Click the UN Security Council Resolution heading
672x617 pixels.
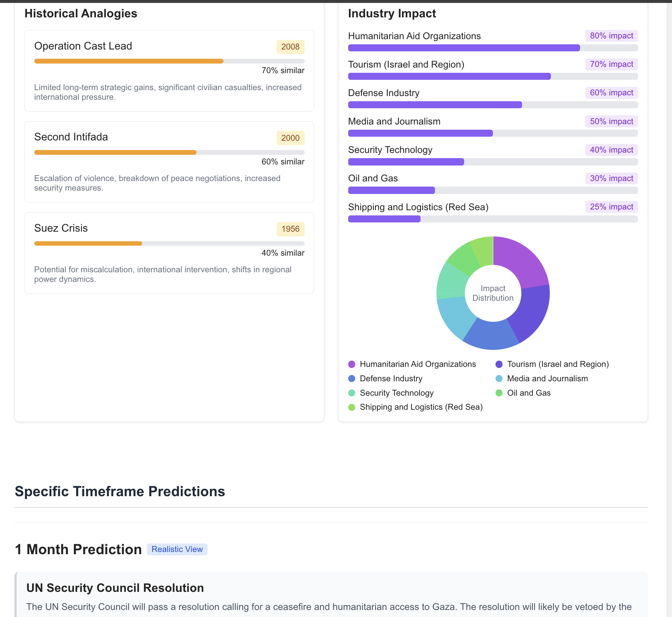(x=115, y=588)
